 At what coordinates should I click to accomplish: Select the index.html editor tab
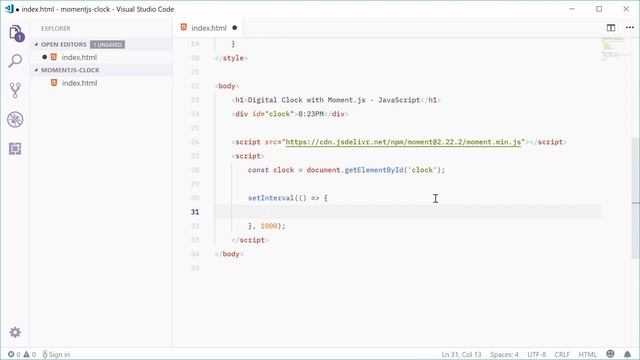click(x=209, y=28)
